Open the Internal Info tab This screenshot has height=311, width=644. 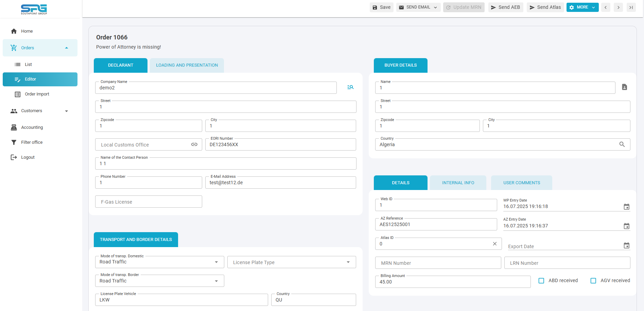458,183
